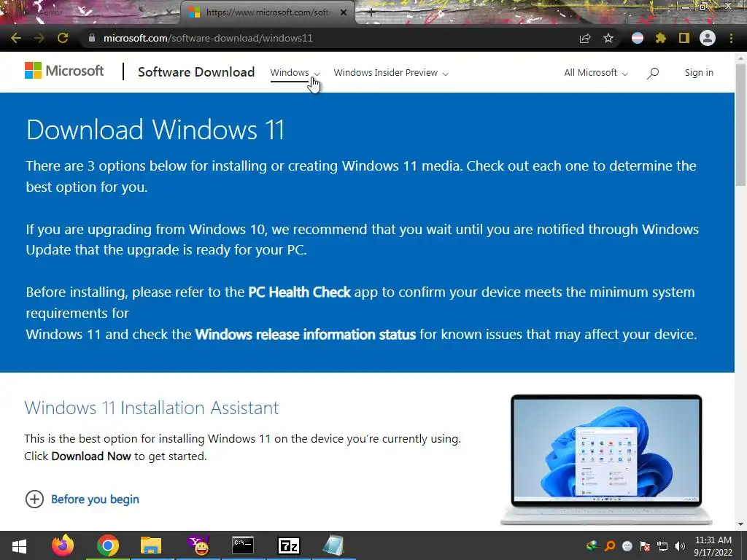The width and height of the screenshot is (747, 560).
Task: Expand the Before you begin section
Action: (82, 499)
